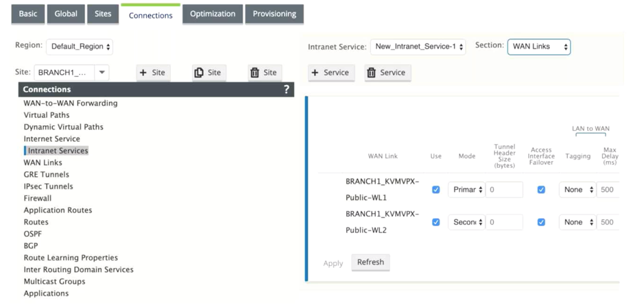Click the Site field showing BRANCH1_…

pyautogui.click(x=64, y=73)
